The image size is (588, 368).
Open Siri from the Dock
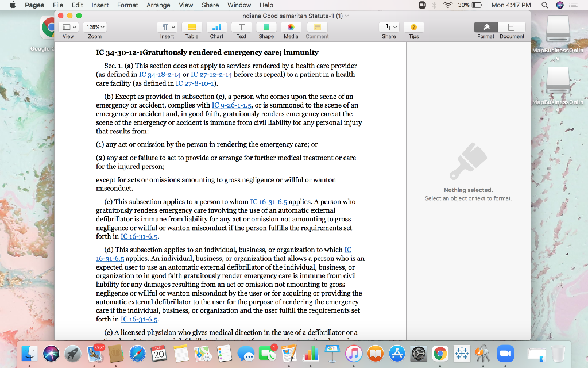point(51,354)
